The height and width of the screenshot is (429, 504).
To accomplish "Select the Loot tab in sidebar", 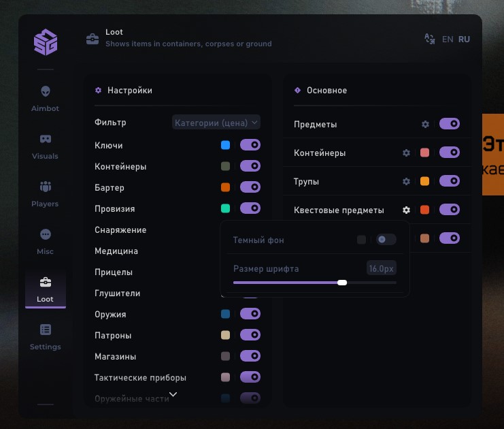I will point(46,289).
